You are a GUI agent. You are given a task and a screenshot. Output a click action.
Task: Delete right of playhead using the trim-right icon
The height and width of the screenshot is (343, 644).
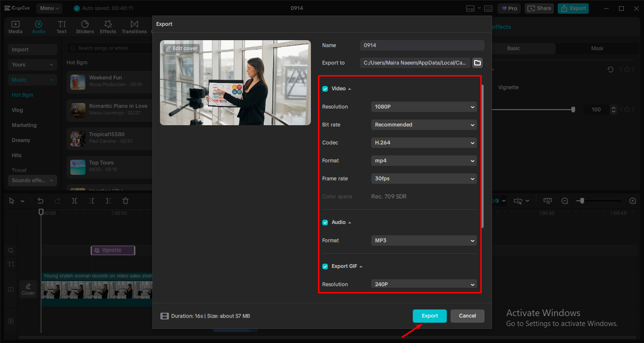pyautogui.click(x=108, y=201)
